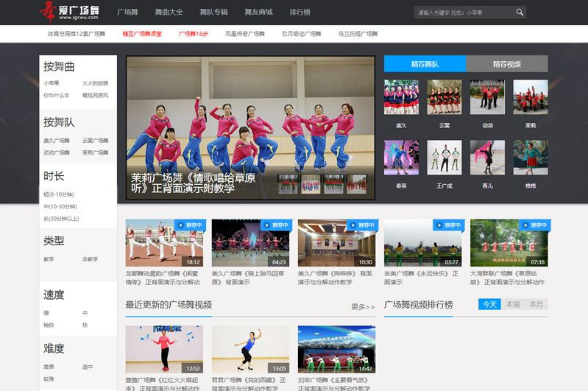
Task: Click the 推荐中 play icon on the 18:12 video
Action: click(181, 225)
